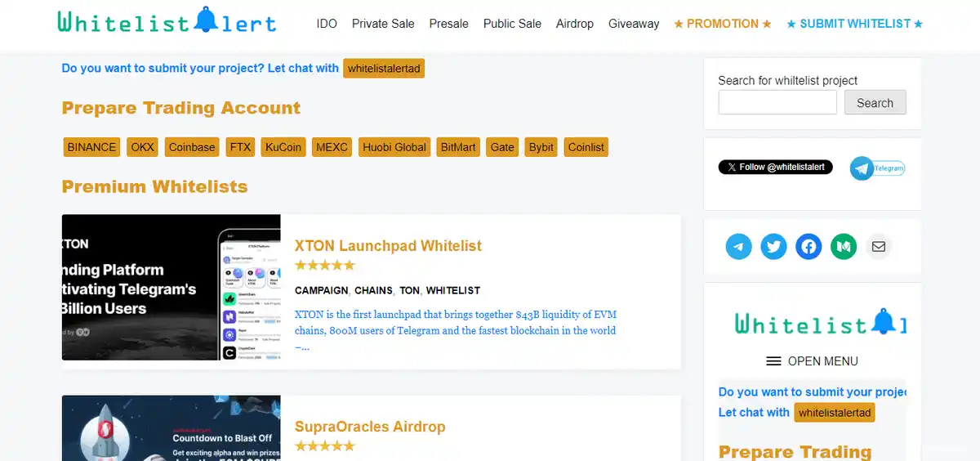Click the whitelist project search field

coord(777,103)
